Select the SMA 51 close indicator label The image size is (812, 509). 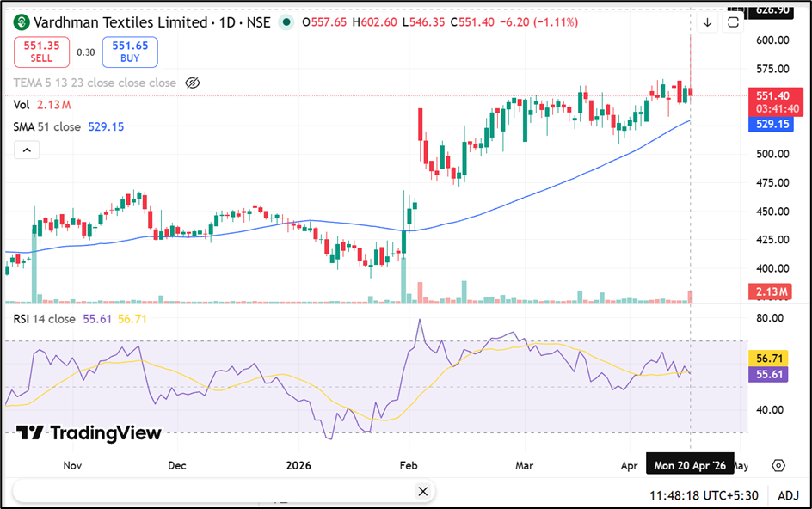[x=47, y=126]
